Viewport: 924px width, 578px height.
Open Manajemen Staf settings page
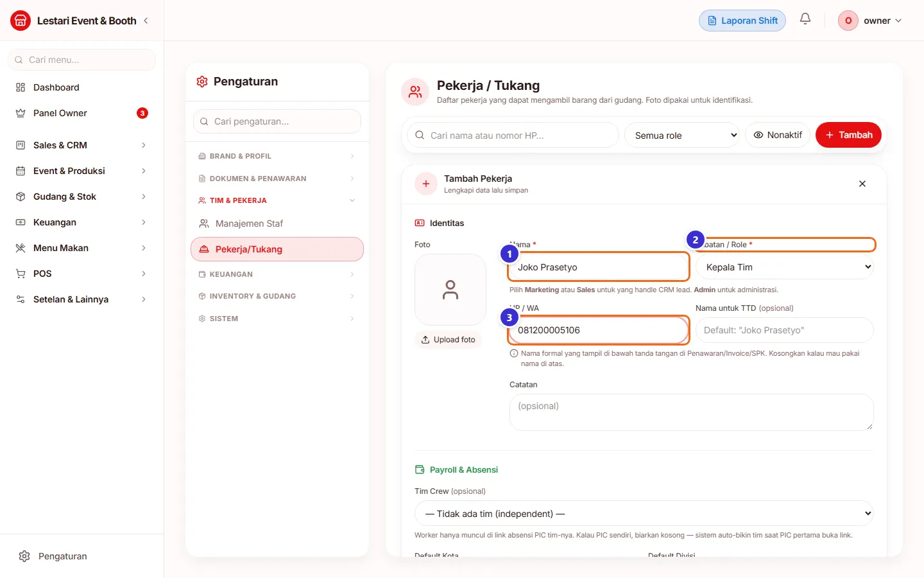tap(277, 223)
